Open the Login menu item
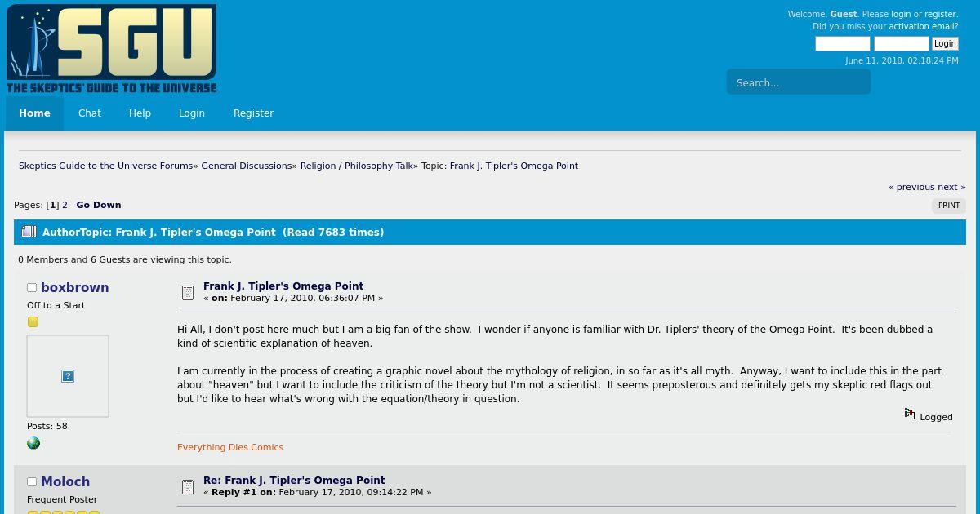Viewport: 980px width, 514px height. (x=192, y=113)
